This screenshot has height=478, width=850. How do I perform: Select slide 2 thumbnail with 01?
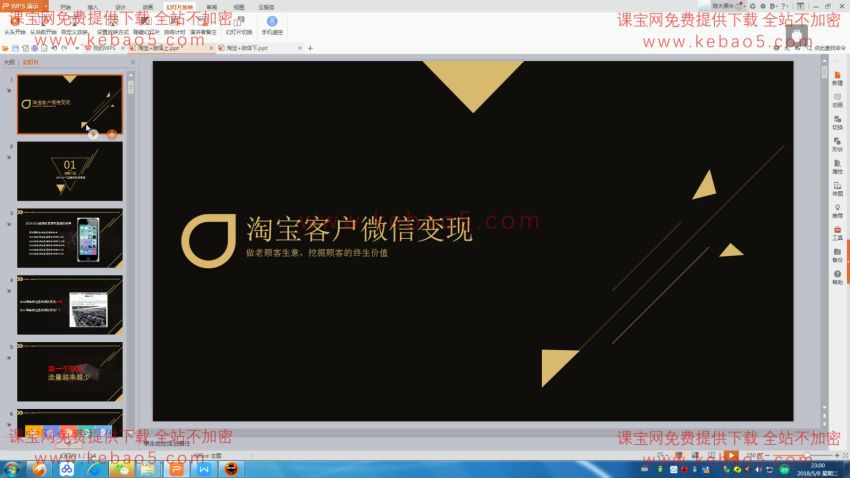pos(70,171)
